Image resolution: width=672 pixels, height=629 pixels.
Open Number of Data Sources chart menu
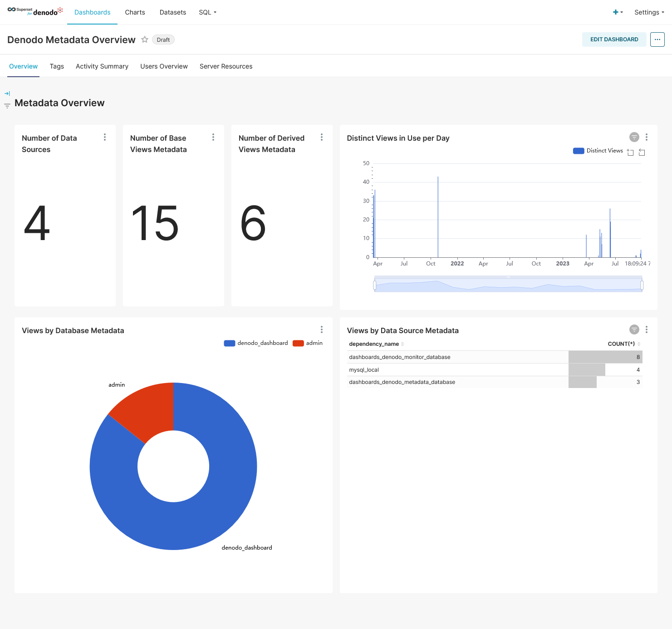(105, 137)
